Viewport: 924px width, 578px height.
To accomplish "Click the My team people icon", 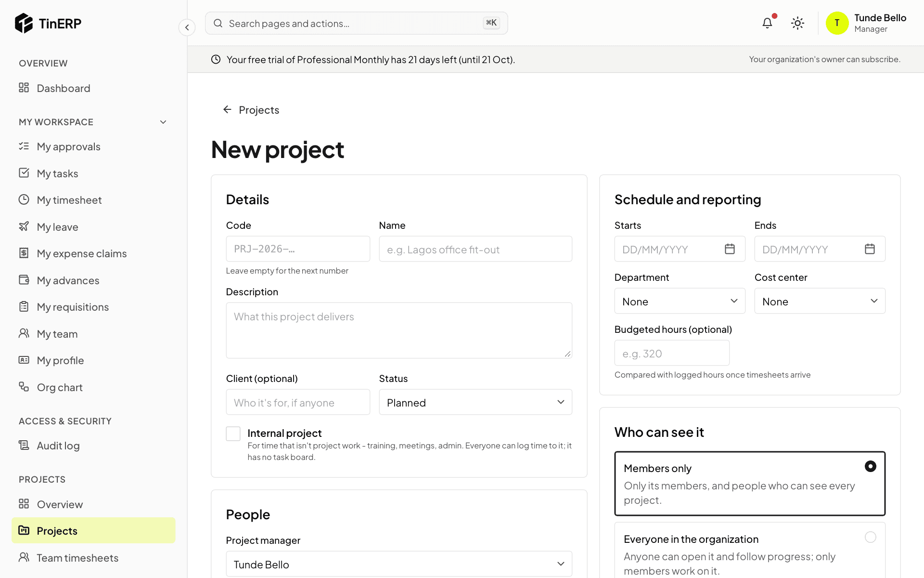I will [24, 333].
